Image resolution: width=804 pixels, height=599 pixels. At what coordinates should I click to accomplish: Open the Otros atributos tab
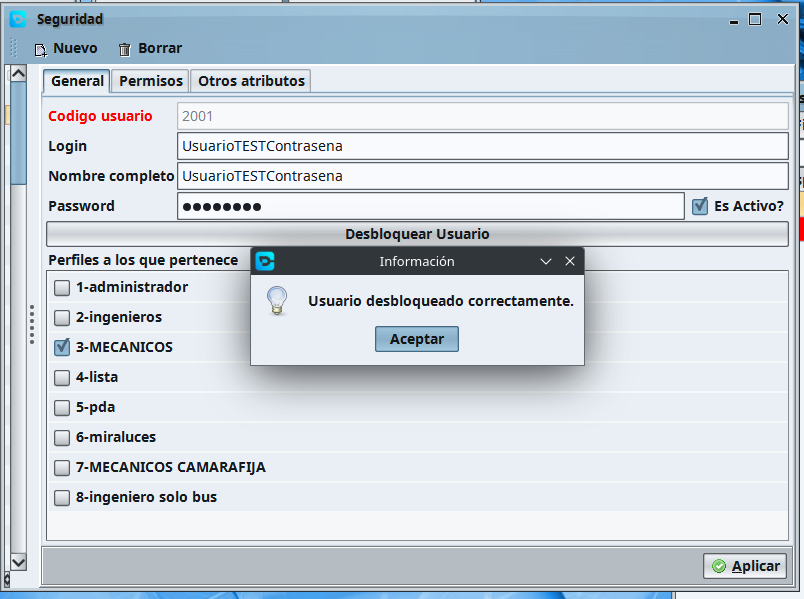tap(251, 81)
